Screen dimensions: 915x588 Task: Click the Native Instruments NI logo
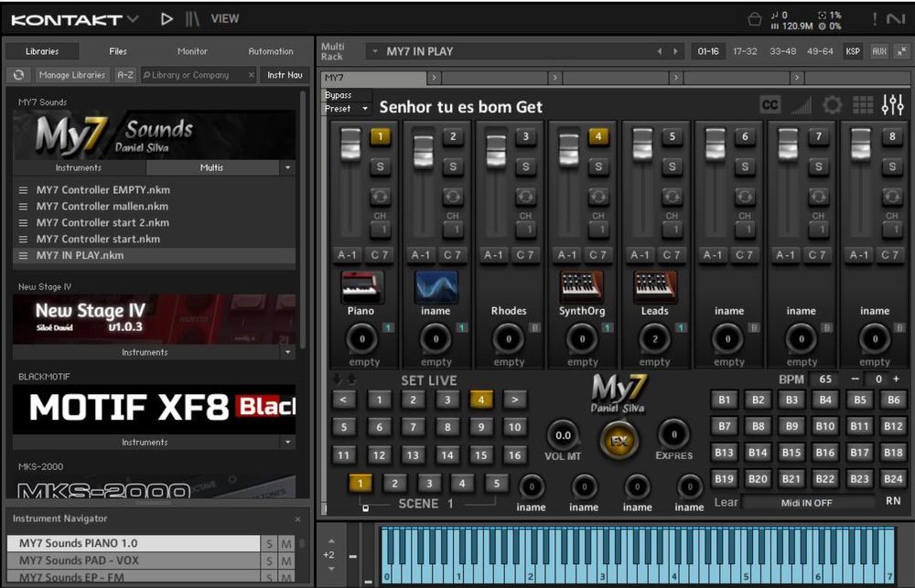pos(896,19)
